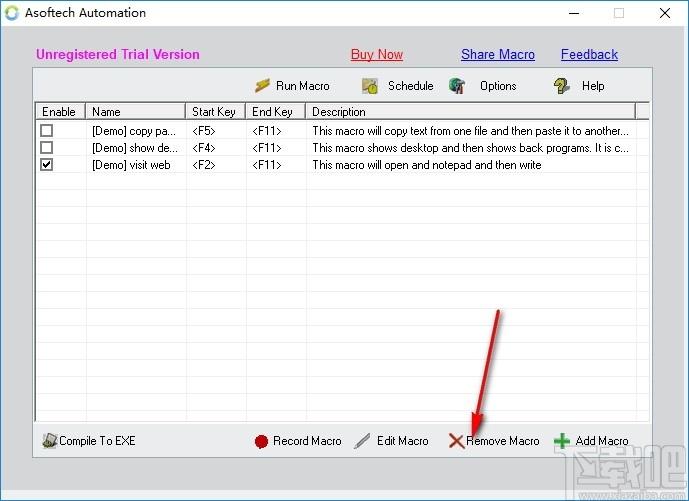Sort by the Description column header

click(x=471, y=112)
